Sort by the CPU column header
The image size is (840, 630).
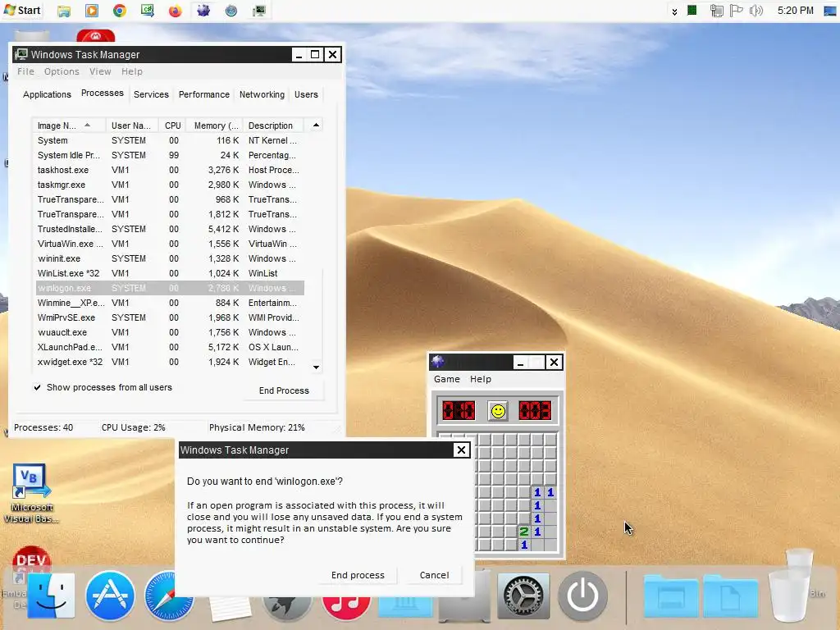coord(172,126)
